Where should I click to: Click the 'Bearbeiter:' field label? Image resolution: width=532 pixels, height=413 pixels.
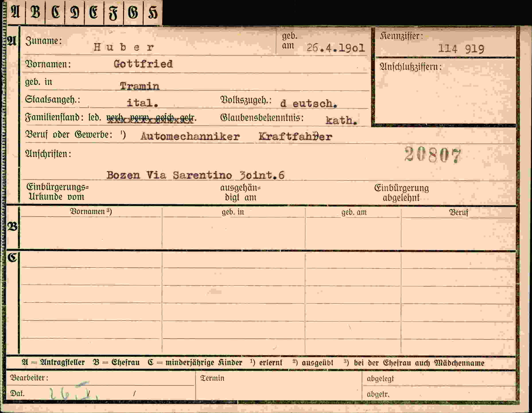pyautogui.click(x=29, y=378)
